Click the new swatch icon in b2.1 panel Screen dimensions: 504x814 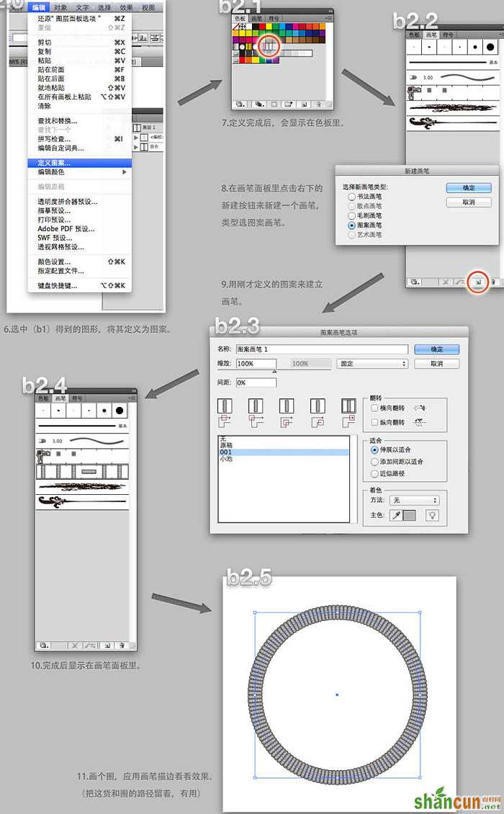pos(305,104)
